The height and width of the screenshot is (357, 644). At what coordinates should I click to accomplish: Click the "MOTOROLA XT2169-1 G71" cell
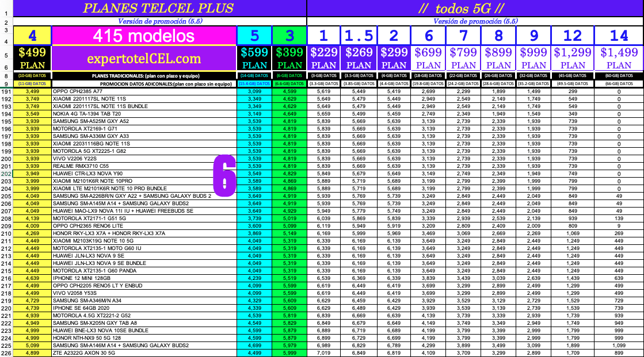tap(144, 129)
